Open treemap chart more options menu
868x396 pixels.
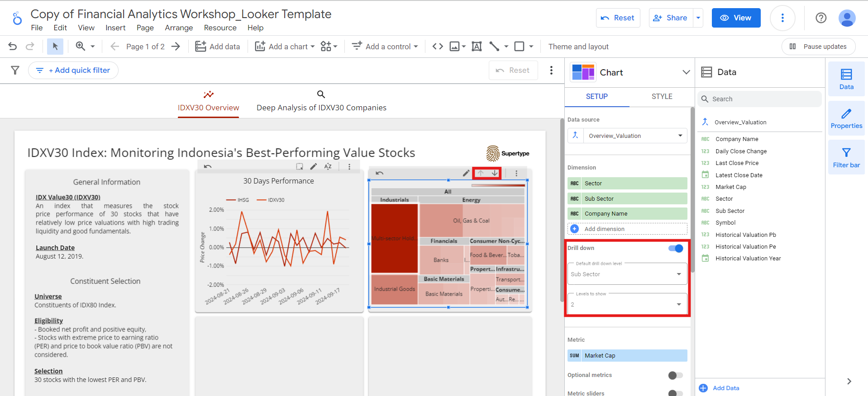pyautogui.click(x=516, y=173)
